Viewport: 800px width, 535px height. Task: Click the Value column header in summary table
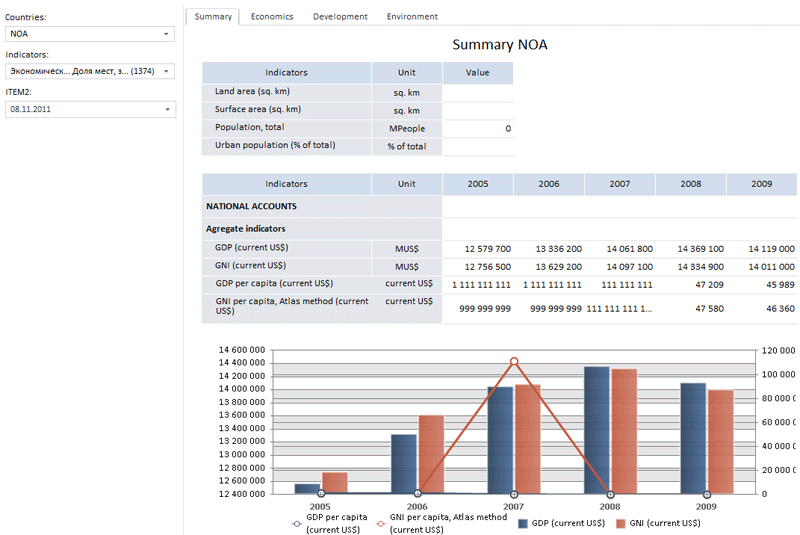[x=477, y=73]
